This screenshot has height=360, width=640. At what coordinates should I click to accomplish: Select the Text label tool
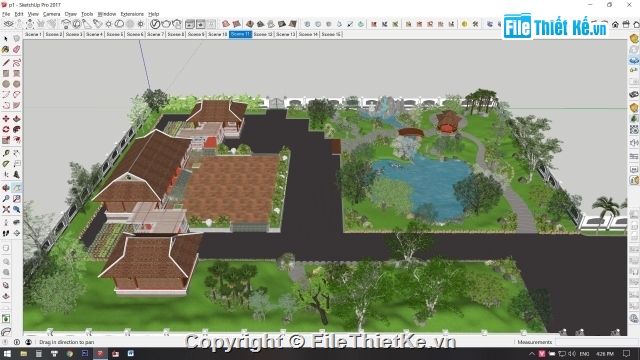tap(16, 164)
